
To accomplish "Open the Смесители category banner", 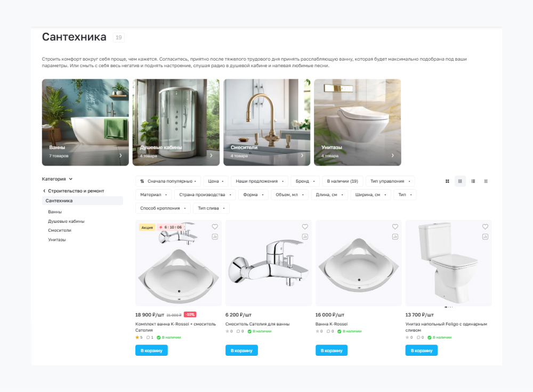I will coord(267,123).
